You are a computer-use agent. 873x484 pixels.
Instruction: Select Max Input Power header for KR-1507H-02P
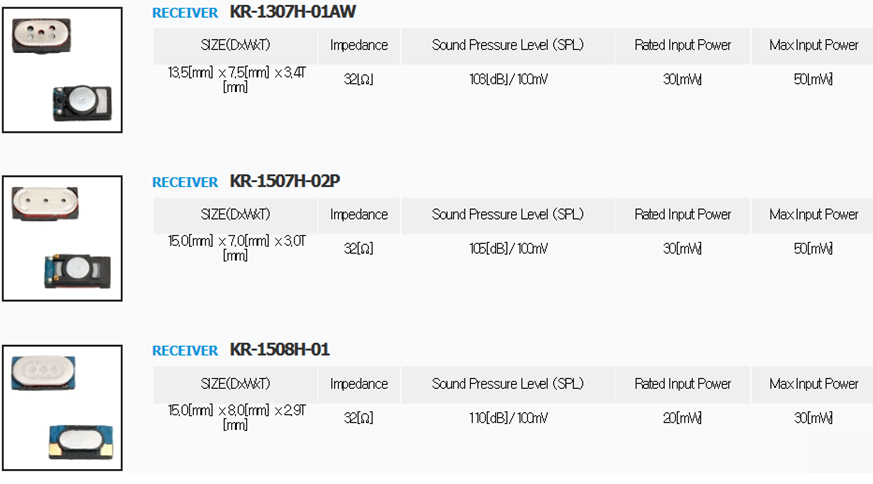point(813,215)
